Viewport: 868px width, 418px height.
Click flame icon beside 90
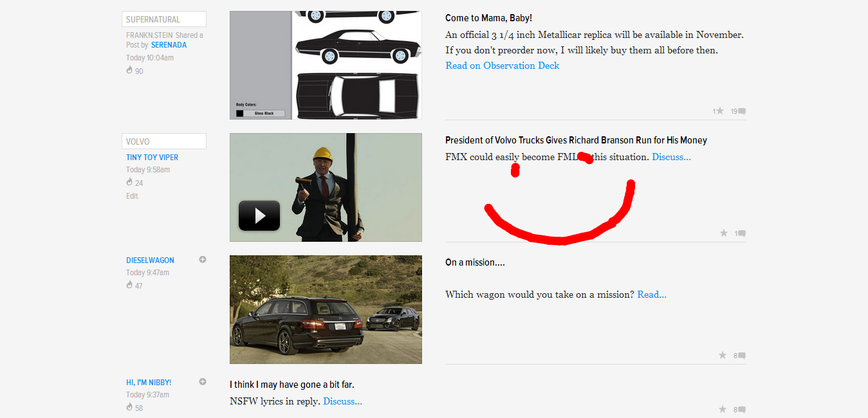point(129,71)
